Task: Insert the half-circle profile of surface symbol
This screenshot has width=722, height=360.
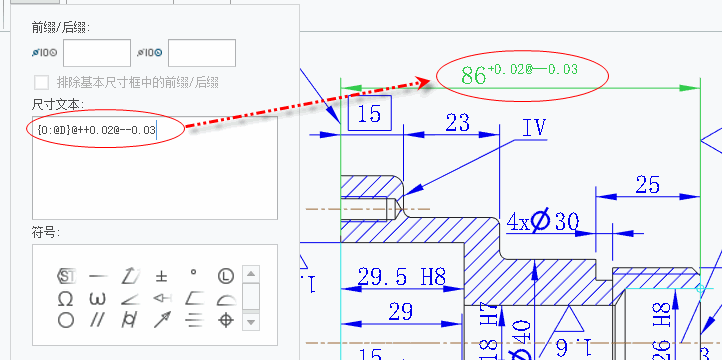Action: click(x=226, y=299)
